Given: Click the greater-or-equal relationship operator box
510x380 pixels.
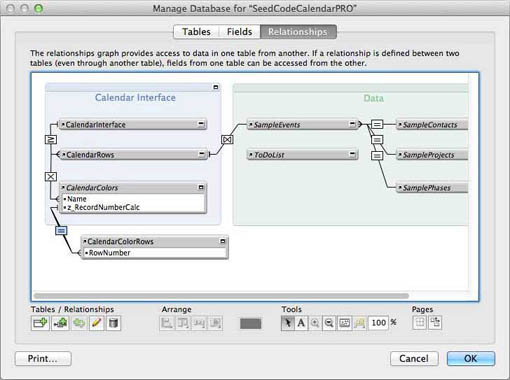Looking at the screenshot, I should pos(51,139).
